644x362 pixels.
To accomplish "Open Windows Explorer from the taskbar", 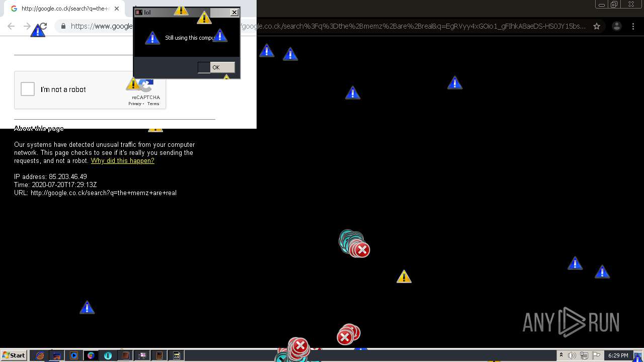I will point(57,355).
